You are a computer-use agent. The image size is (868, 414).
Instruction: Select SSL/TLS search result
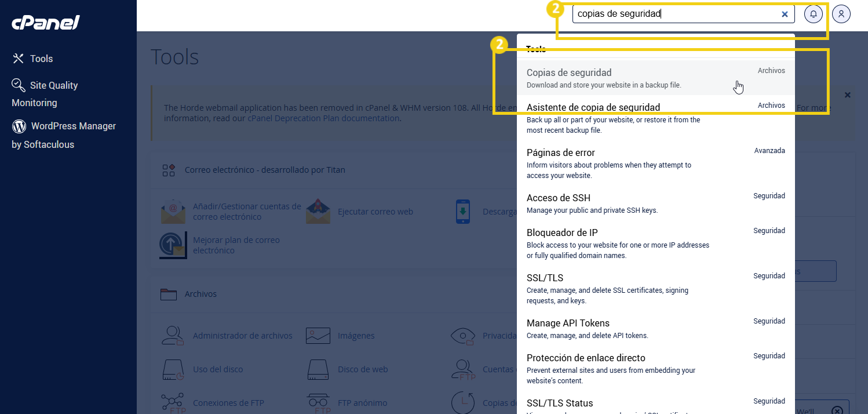656,288
